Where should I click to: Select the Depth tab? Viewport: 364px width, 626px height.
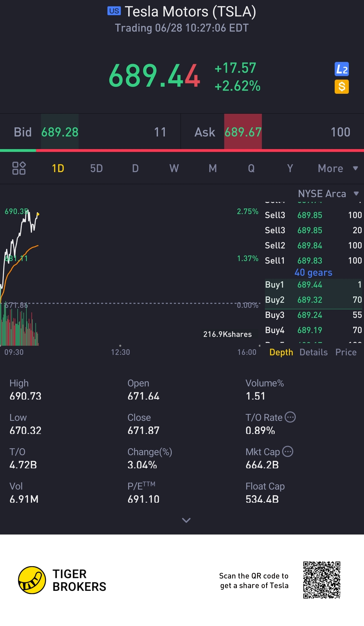pos(281,352)
